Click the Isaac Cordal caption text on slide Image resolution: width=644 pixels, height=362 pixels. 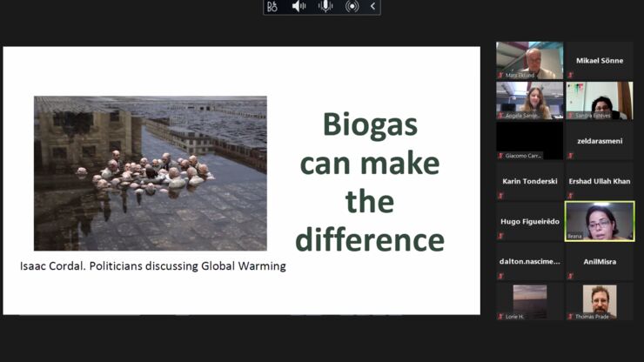click(153, 266)
